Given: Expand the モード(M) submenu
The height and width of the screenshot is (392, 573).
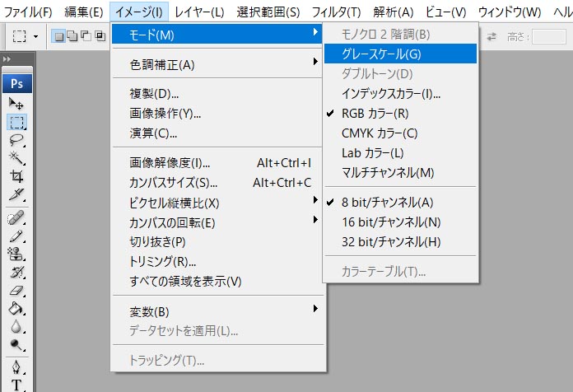Looking at the screenshot, I should click(x=217, y=35).
